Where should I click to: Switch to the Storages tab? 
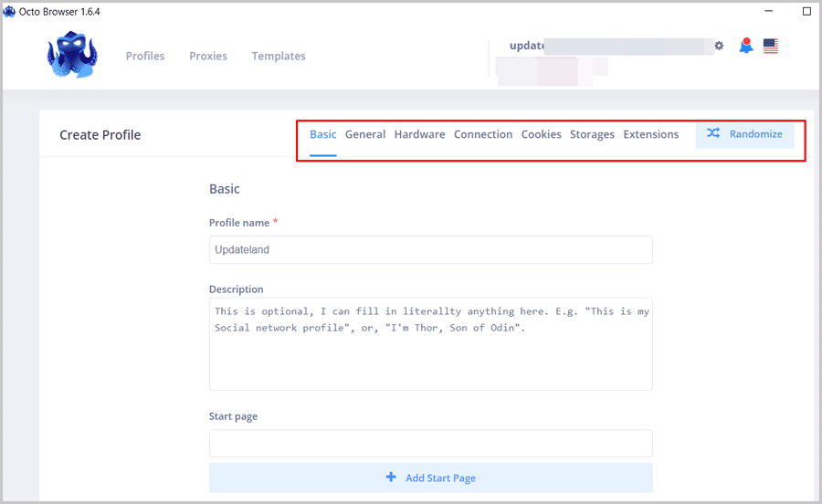592,134
